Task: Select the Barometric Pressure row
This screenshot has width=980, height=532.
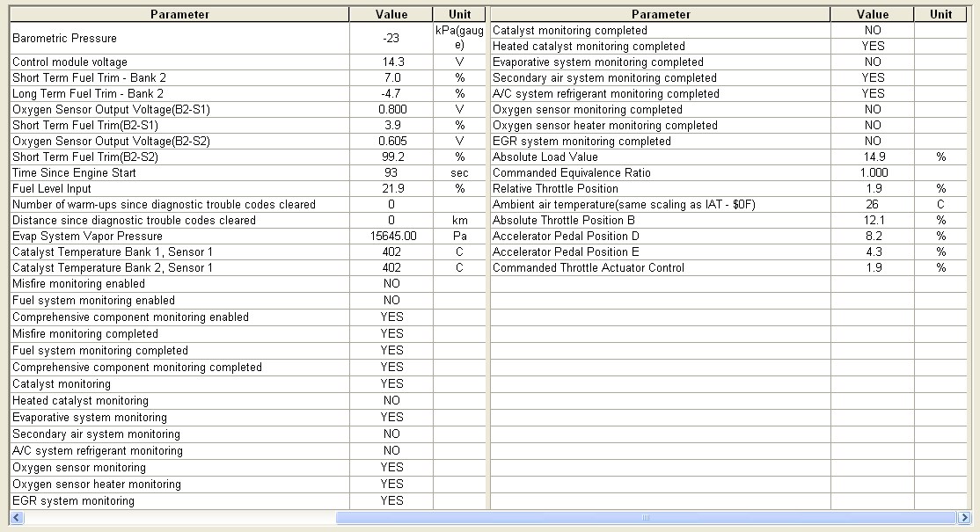Action: click(247, 38)
